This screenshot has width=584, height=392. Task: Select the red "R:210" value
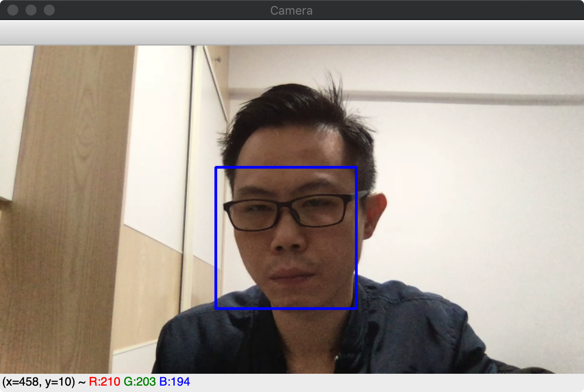(104, 382)
